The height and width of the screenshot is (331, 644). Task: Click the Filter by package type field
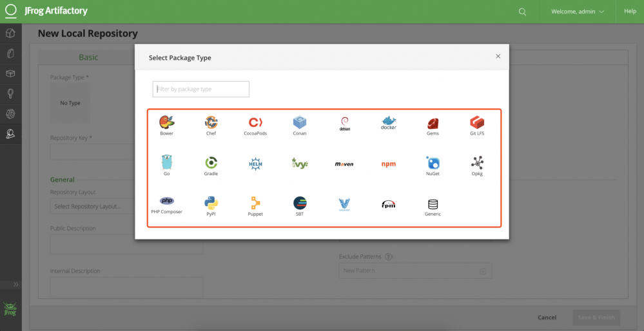tap(201, 89)
